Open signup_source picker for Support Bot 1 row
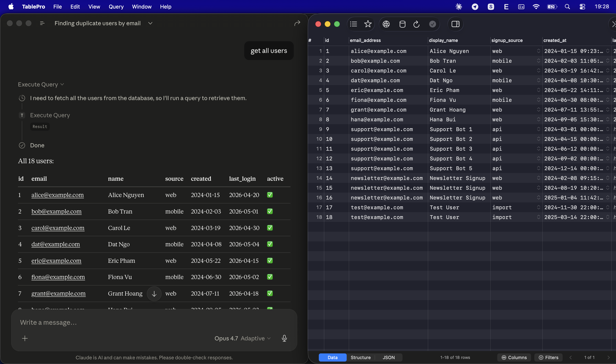Screen dimensions: 616x364 click(x=538, y=129)
